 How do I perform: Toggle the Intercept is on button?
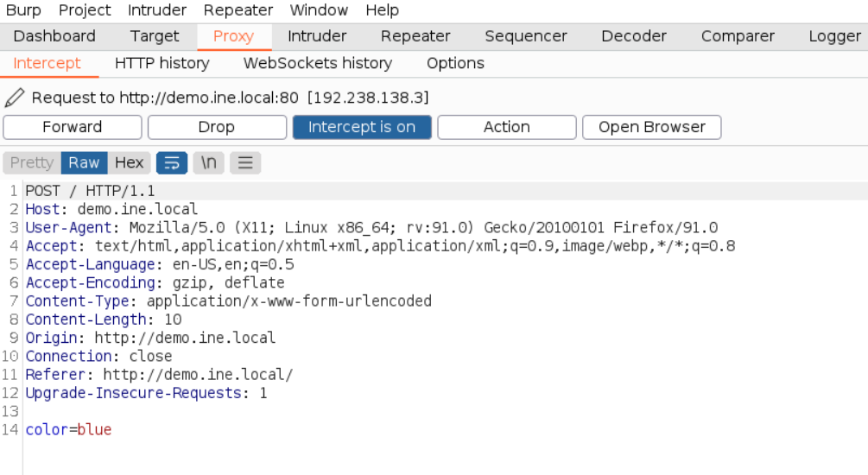[362, 127]
